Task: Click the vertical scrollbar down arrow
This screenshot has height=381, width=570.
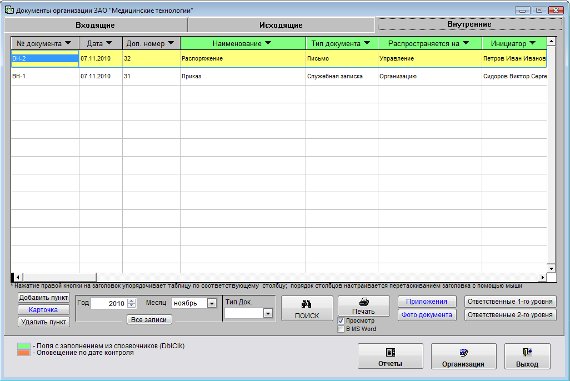Action: pyautogui.click(x=551, y=269)
